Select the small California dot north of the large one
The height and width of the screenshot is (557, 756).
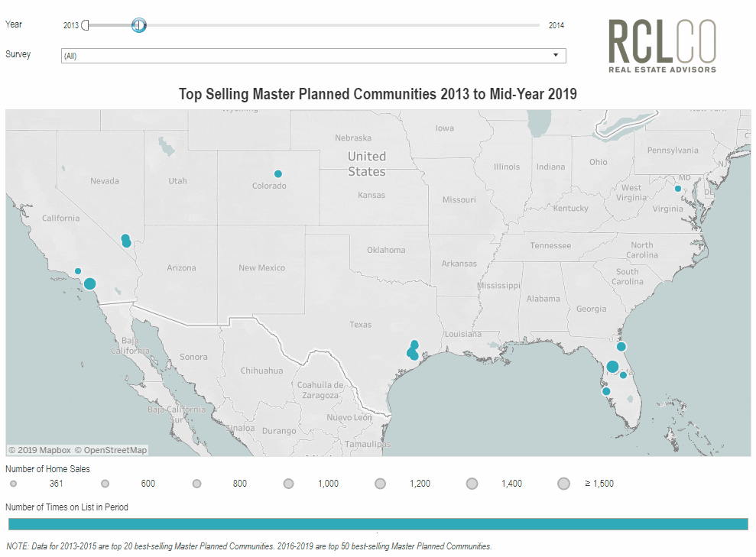tap(78, 270)
